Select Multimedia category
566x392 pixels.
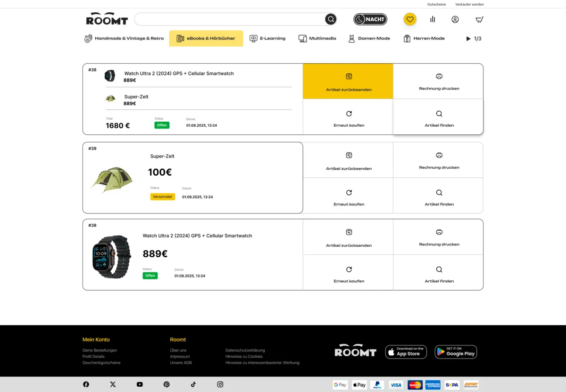click(317, 39)
